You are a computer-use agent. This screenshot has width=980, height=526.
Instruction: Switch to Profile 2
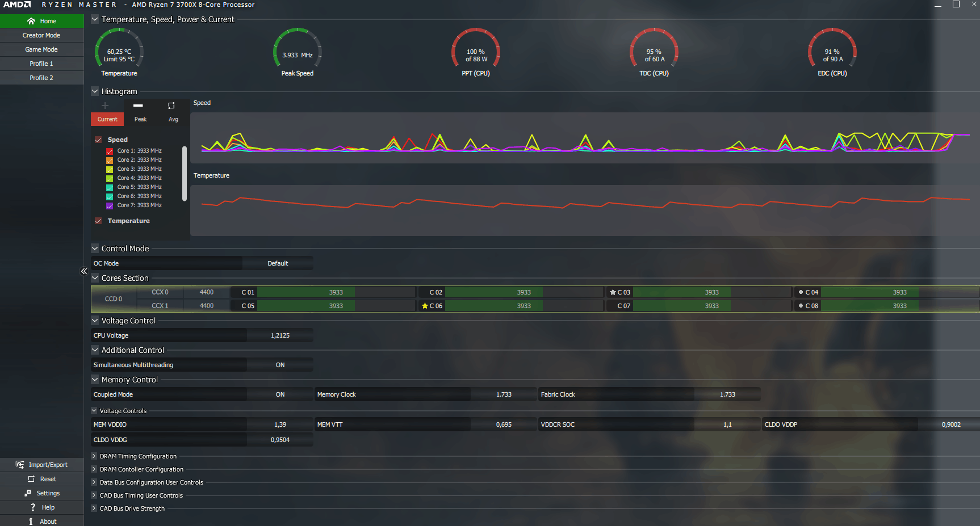point(41,78)
